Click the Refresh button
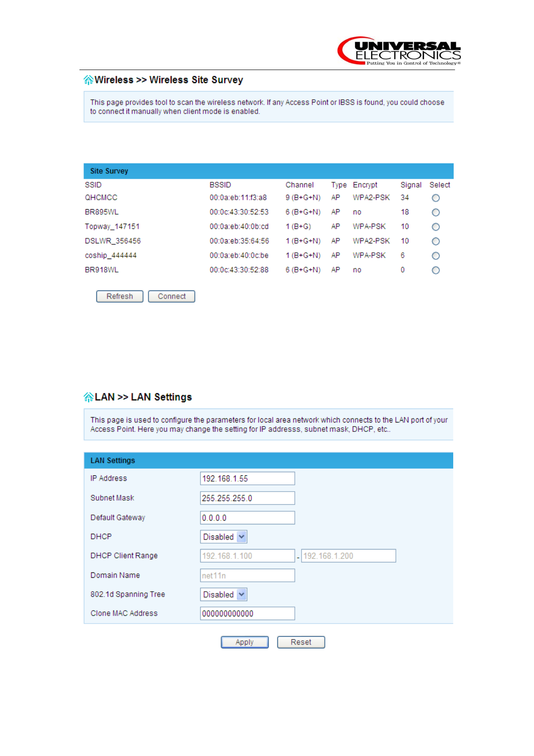Image resolution: width=534 pixels, height=756 pixels. [120, 296]
